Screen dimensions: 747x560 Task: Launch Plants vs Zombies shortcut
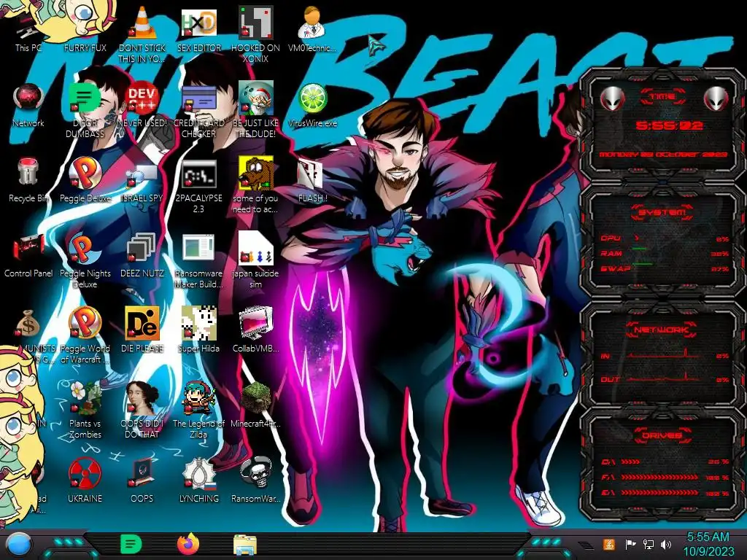pos(85,410)
